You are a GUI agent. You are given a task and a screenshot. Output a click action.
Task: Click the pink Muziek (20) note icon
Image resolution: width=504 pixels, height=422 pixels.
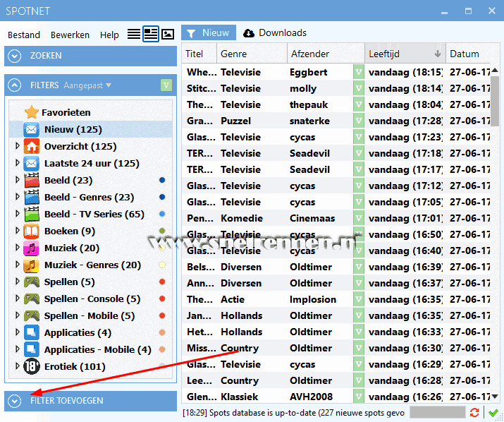click(x=32, y=248)
